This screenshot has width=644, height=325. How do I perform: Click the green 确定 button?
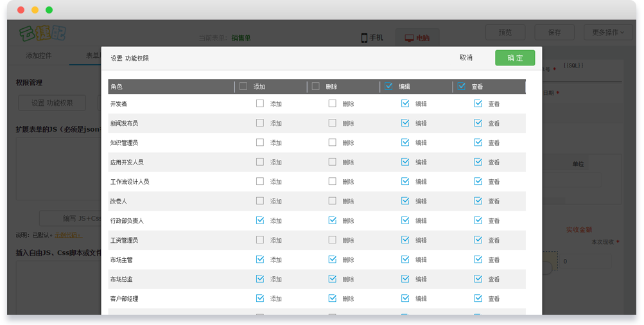pyautogui.click(x=514, y=58)
